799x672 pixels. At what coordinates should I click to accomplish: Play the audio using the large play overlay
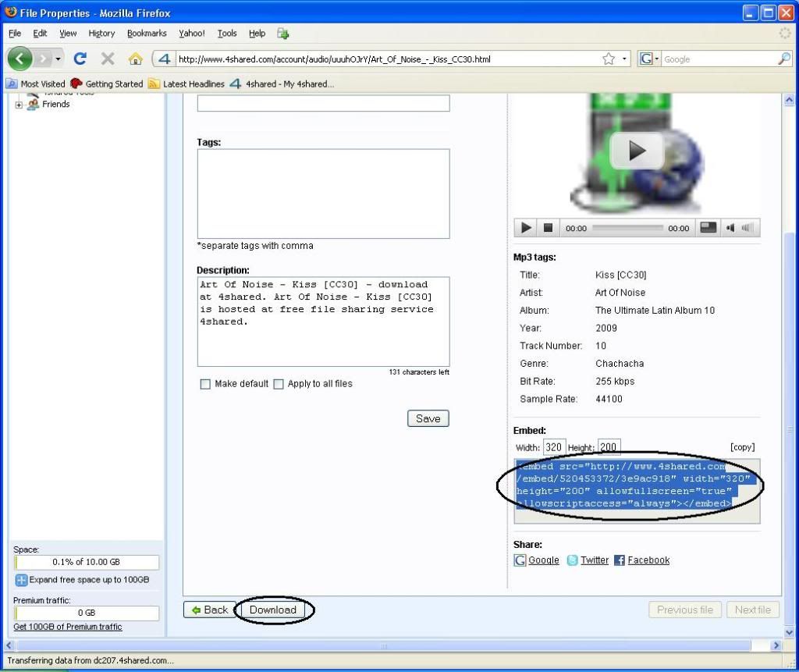637,151
